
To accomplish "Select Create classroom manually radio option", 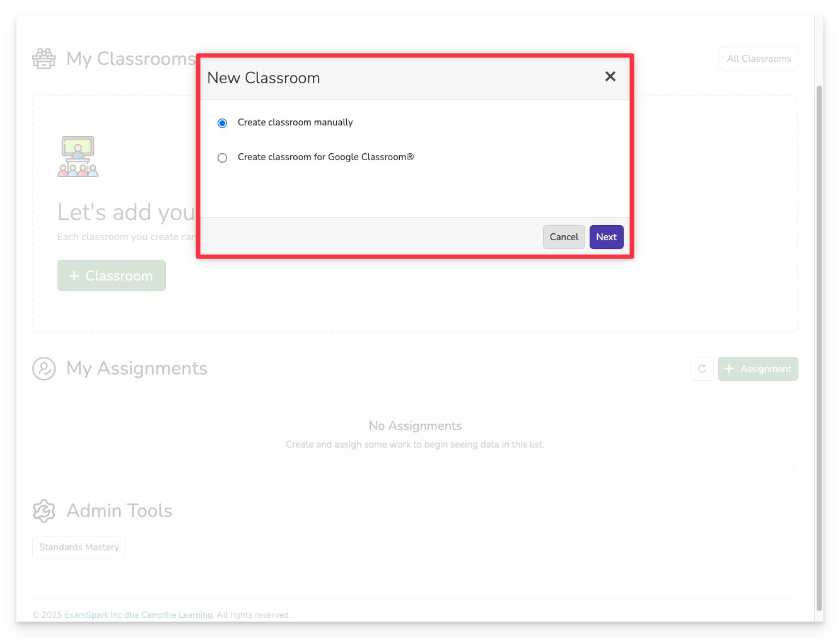I will point(222,123).
